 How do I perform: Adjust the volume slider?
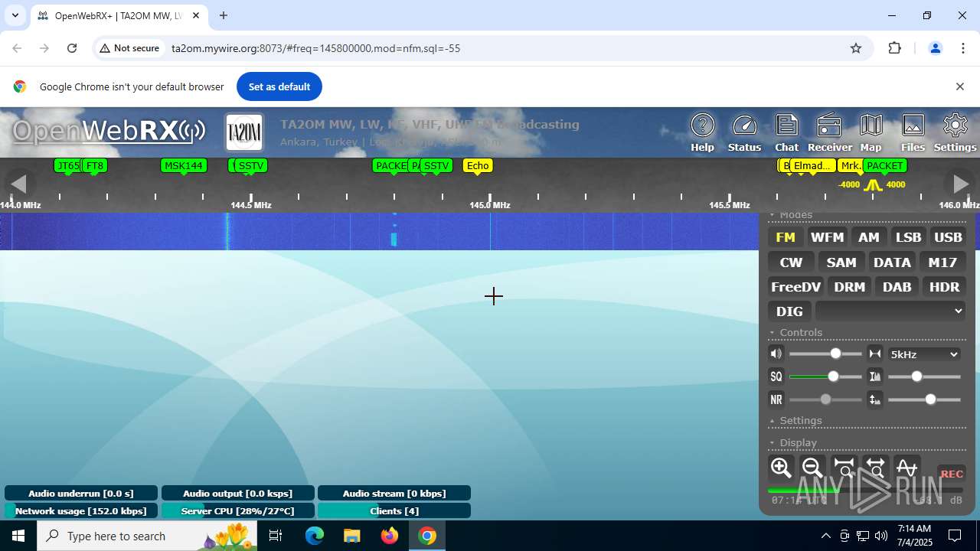825,354
